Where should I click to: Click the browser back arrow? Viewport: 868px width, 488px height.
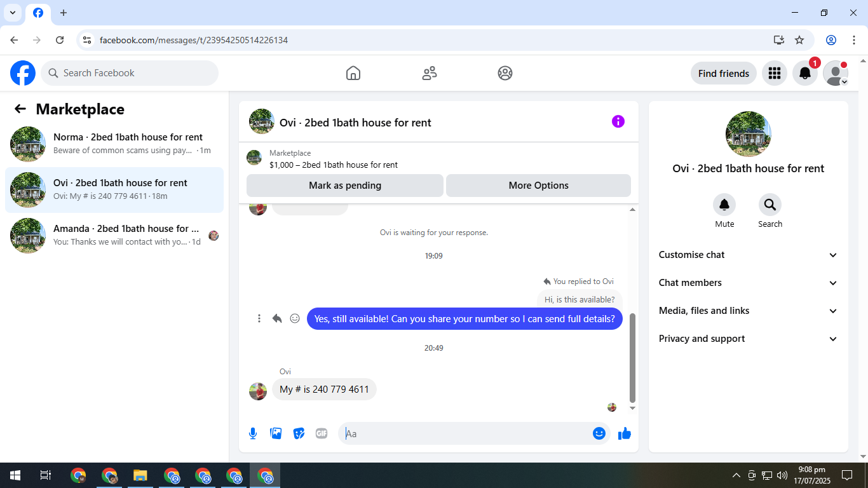14,40
